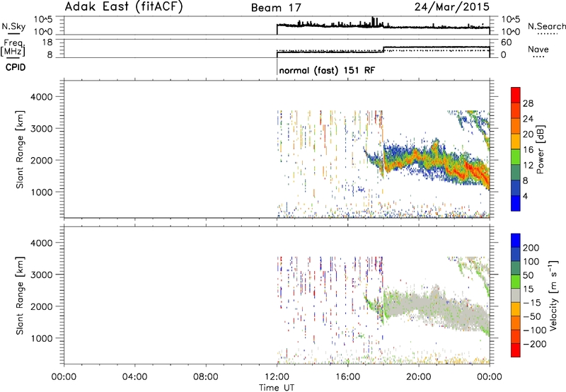Screen dimensions: 566x392
Task: Click the blue top of Velocity color bar
Action: coord(516,241)
